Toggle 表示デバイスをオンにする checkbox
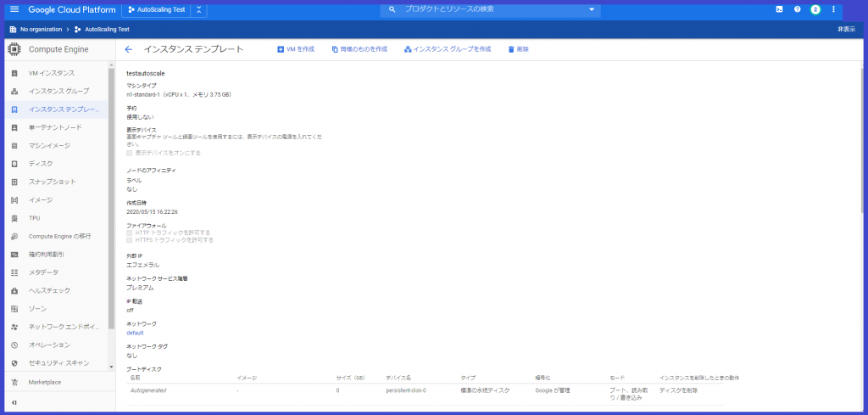 coord(130,153)
